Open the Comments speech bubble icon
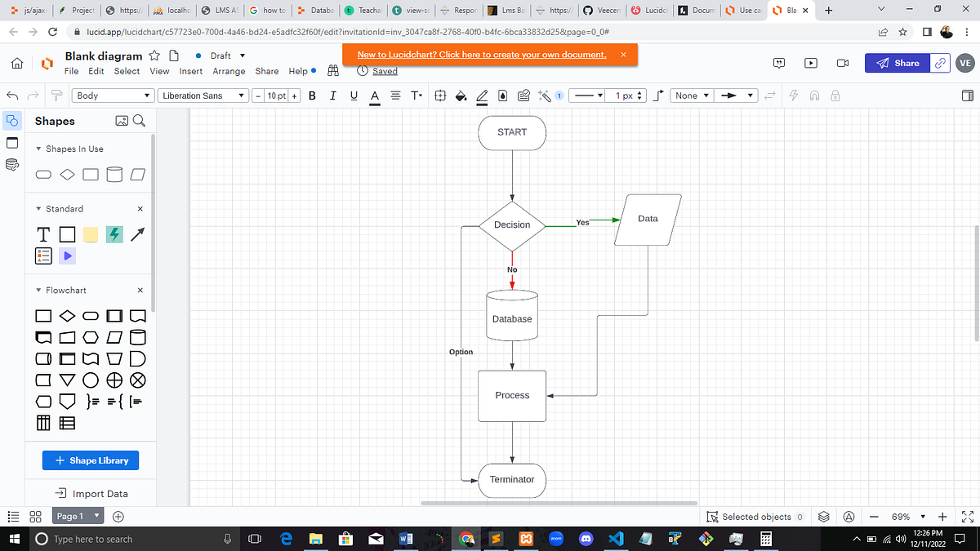Screen dimensions: 980x551 [x=778, y=63]
